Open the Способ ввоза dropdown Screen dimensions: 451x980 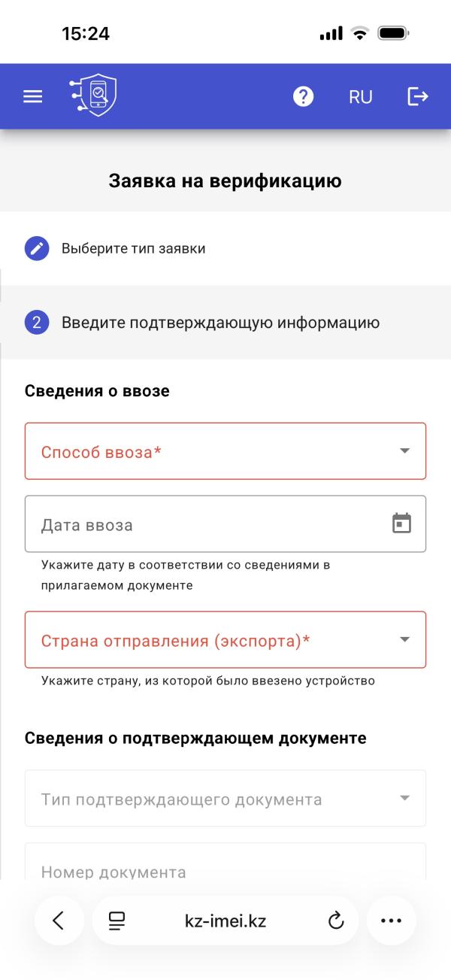point(225,451)
